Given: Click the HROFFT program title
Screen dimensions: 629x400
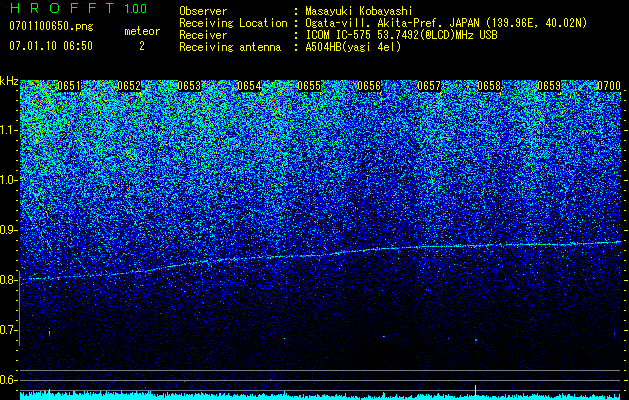Looking at the screenshot, I should pyautogui.click(x=62, y=8).
